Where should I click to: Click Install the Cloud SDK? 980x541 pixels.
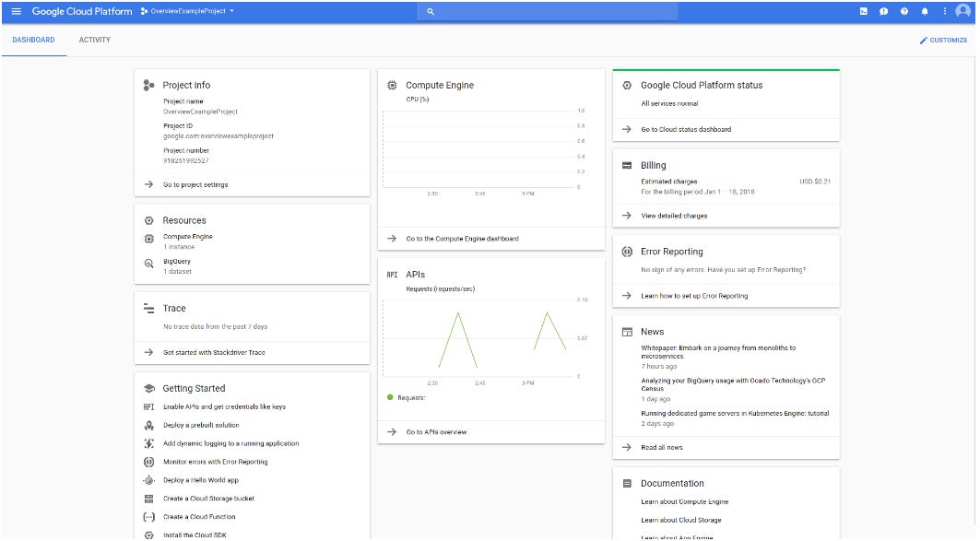pyautogui.click(x=195, y=535)
